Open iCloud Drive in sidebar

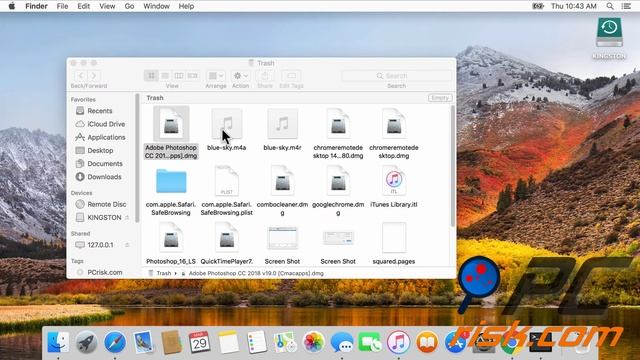click(x=106, y=124)
